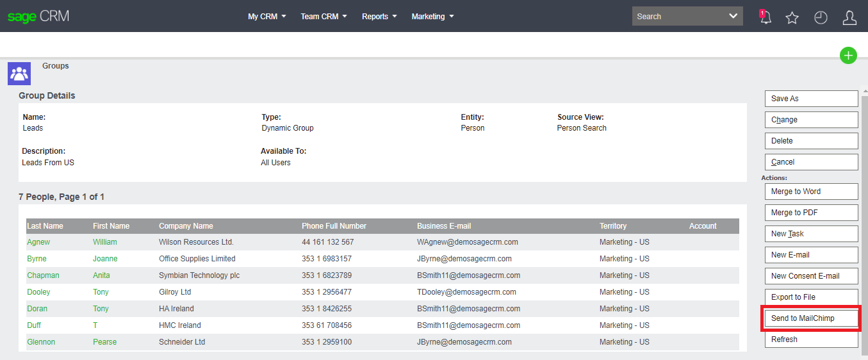Select HA Ireland company cell
The height and width of the screenshot is (360, 868).
[x=177, y=309]
